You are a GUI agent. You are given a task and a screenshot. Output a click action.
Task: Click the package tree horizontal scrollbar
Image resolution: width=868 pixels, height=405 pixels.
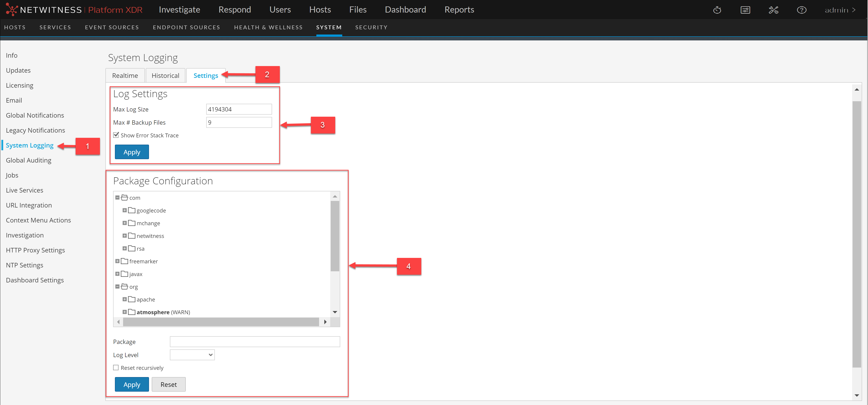pos(221,322)
